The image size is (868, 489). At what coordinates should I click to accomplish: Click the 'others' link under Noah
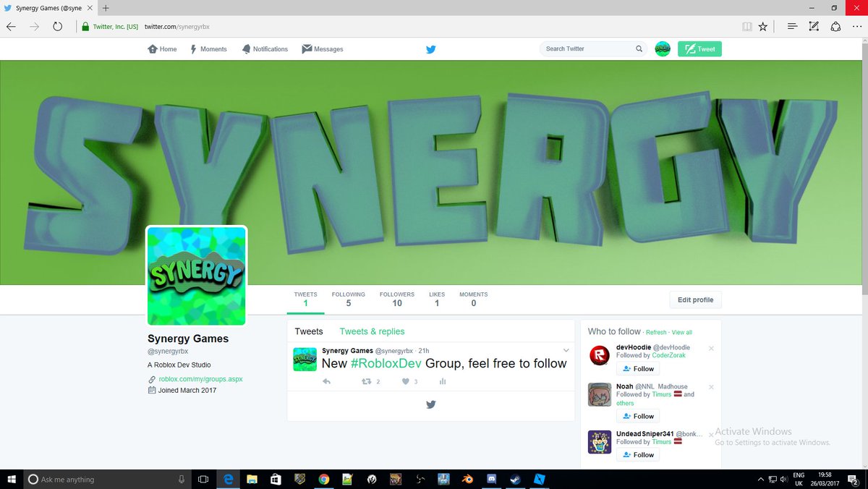(625, 403)
